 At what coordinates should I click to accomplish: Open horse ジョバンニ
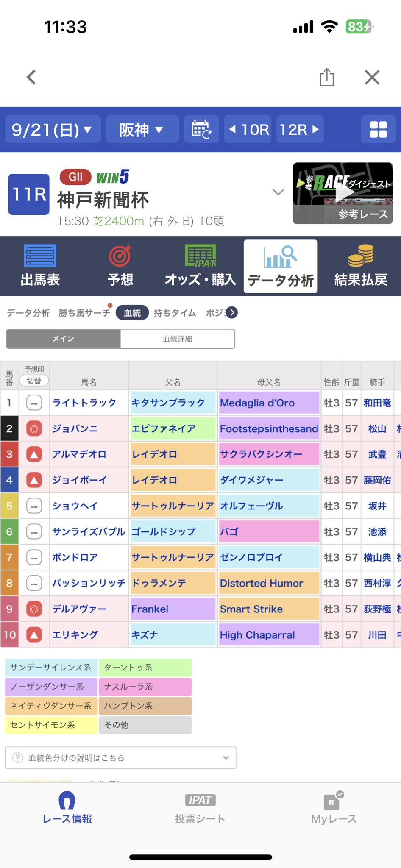coord(75,428)
